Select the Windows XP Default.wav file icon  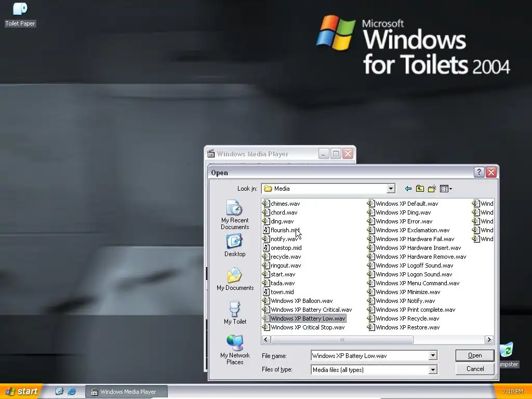click(x=371, y=204)
